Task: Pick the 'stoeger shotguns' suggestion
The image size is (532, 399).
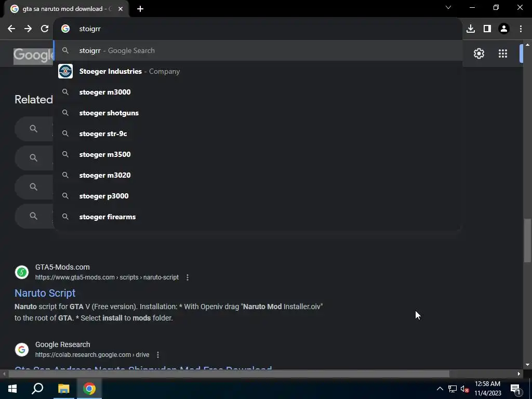Action: tap(258, 113)
